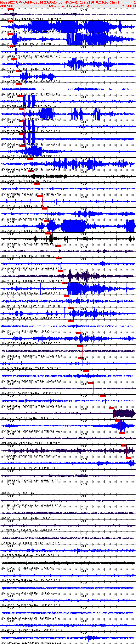Image resolution: width=136 pixels, height=644 pixels.
Task: Click the red pick marker on UW JEDS BHZ trace
Action: coord(91,383)
